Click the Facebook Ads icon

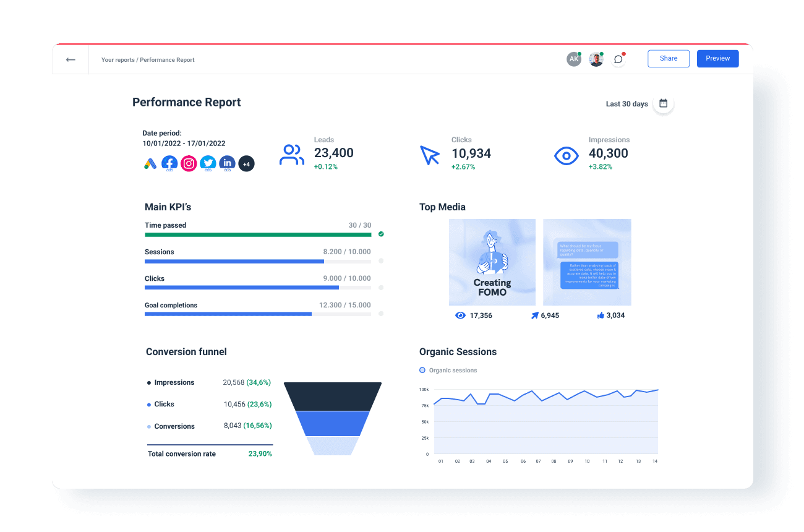tap(169, 163)
